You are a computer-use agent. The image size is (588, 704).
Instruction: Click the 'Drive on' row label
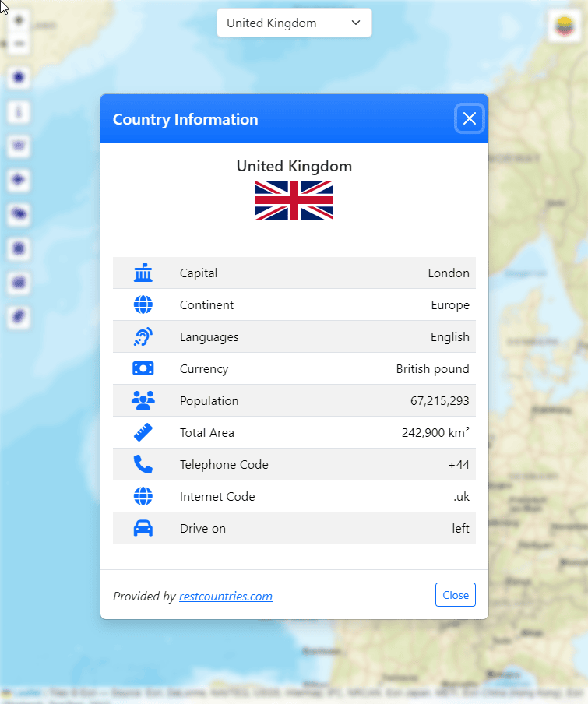202,528
